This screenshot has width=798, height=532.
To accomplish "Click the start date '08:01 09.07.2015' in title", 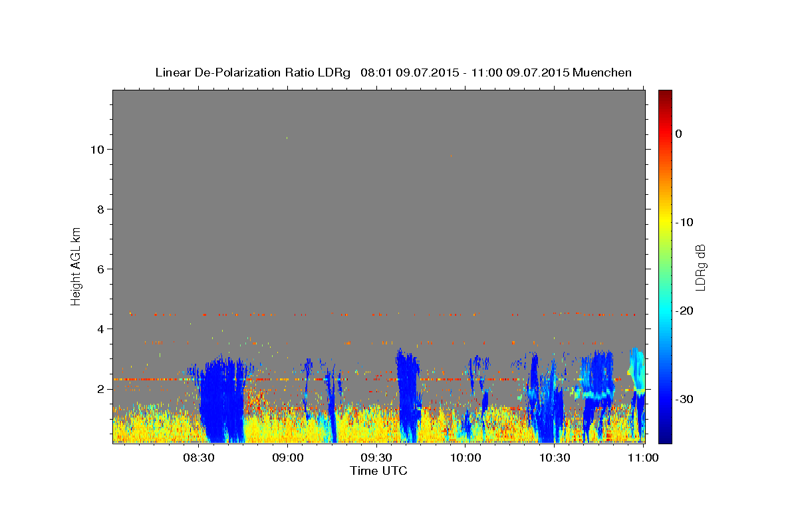I will point(409,72).
